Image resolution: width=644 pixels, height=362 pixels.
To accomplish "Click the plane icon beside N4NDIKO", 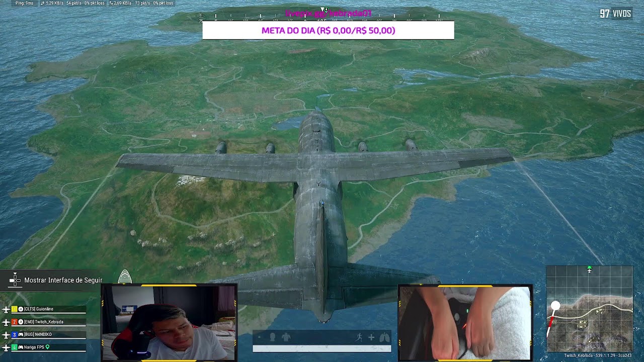I will pyautogui.click(x=6, y=334).
